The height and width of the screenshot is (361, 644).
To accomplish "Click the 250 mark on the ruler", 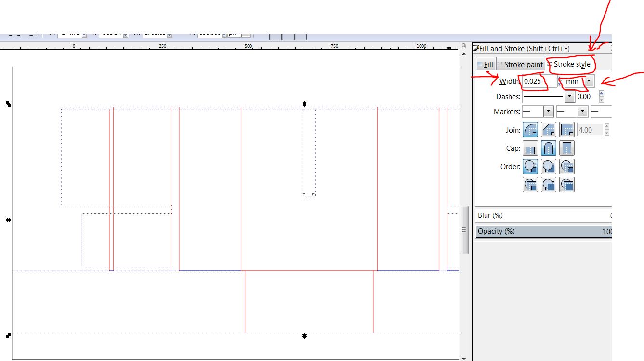I will click(163, 46).
